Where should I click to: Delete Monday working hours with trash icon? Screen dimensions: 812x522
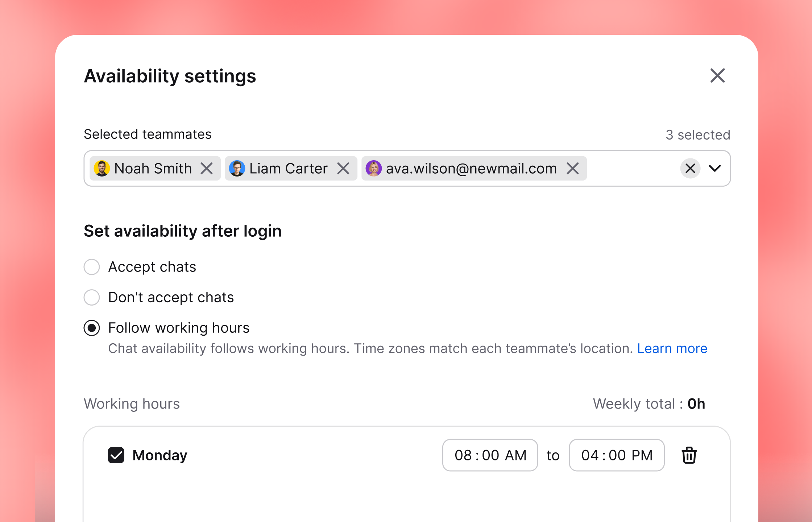(x=689, y=455)
